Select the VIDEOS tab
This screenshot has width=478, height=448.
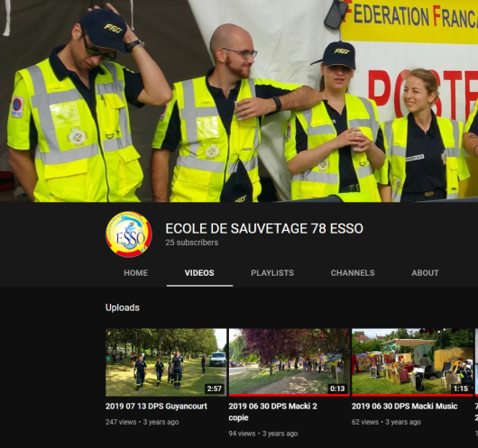tap(199, 273)
